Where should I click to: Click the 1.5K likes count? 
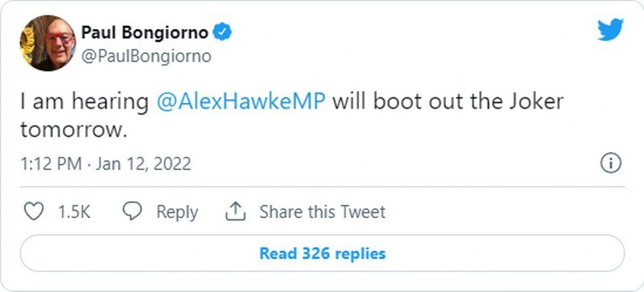(x=74, y=212)
